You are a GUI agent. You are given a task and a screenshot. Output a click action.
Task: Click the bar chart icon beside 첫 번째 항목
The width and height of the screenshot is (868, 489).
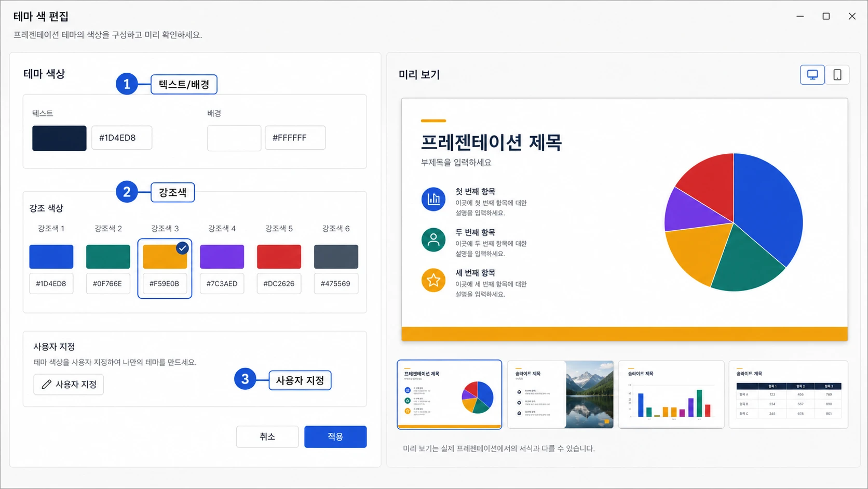click(433, 199)
